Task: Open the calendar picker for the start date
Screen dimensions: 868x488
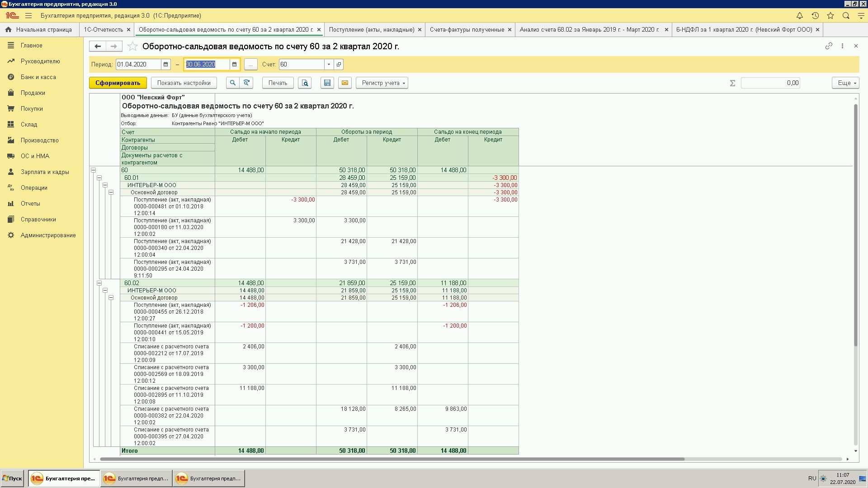Action: 166,64
